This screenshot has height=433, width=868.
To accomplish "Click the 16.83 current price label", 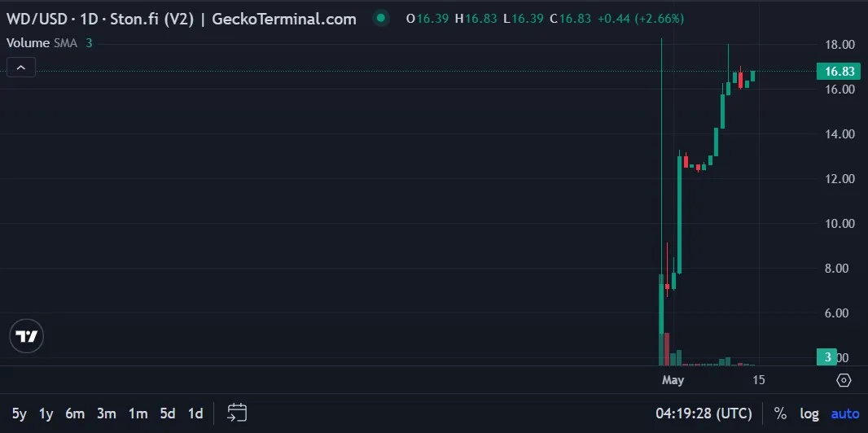I will coord(839,72).
